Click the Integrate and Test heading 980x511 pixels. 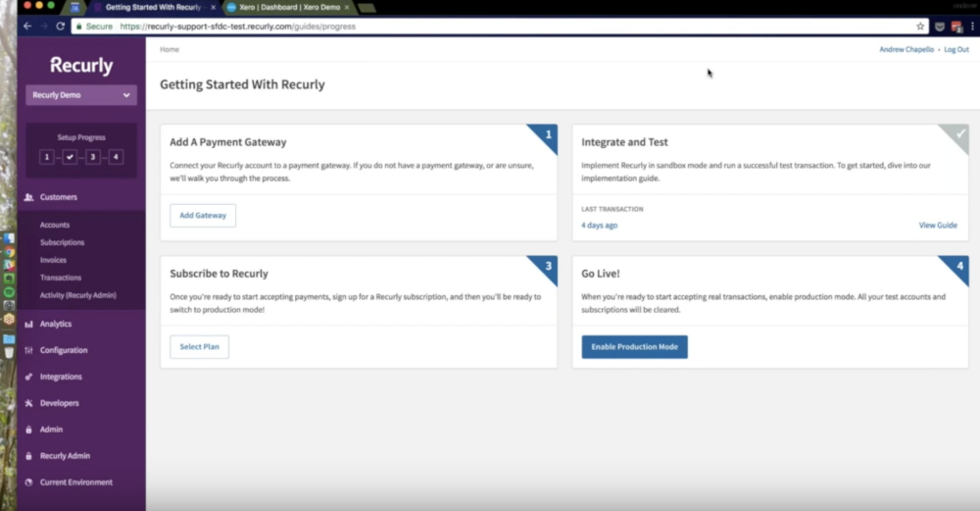[624, 142]
